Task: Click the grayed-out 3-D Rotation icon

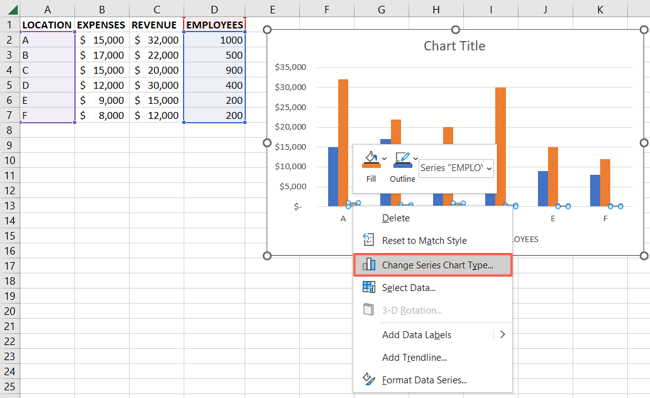Action: 369,310
